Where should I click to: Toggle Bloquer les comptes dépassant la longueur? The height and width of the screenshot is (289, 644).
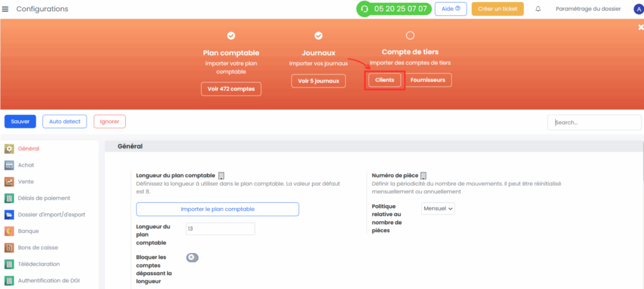[x=192, y=258]
